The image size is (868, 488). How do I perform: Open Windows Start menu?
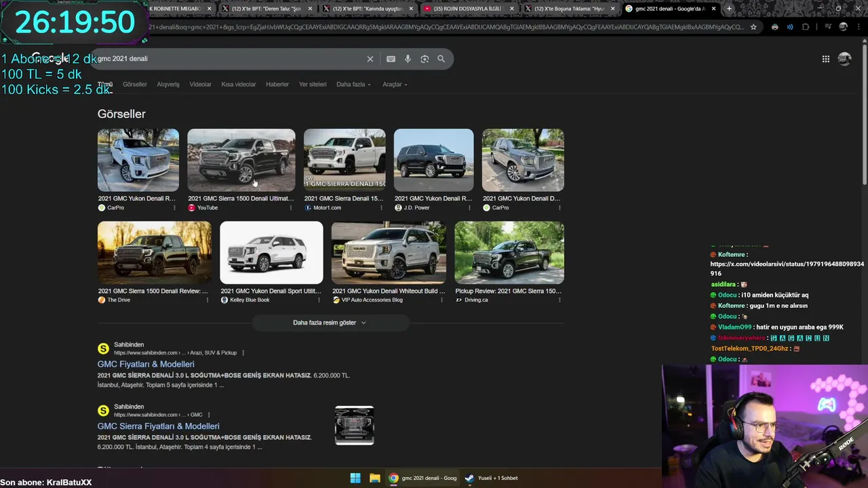point(355,478)
